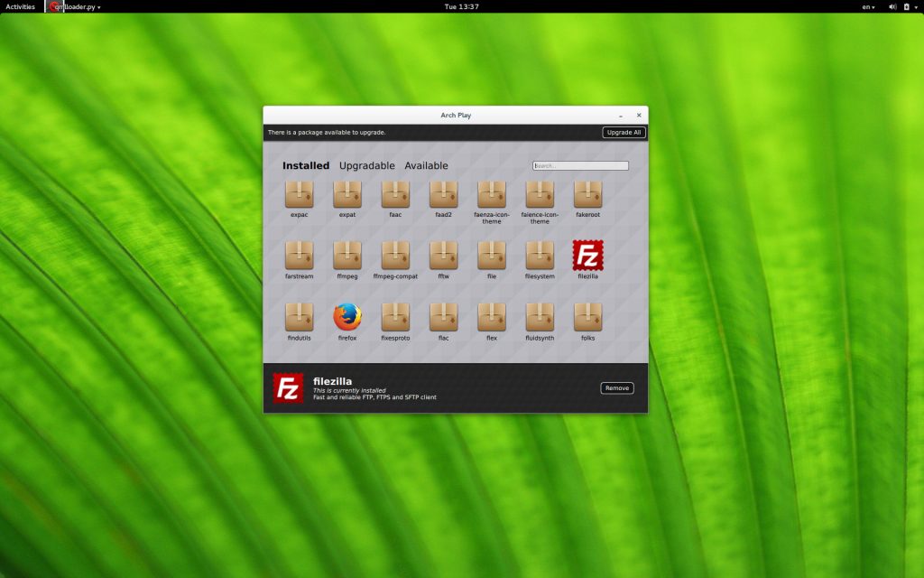Minimize the Arch Play window
The width and height of the screenshot is (924, 578).
pos(621,116)
